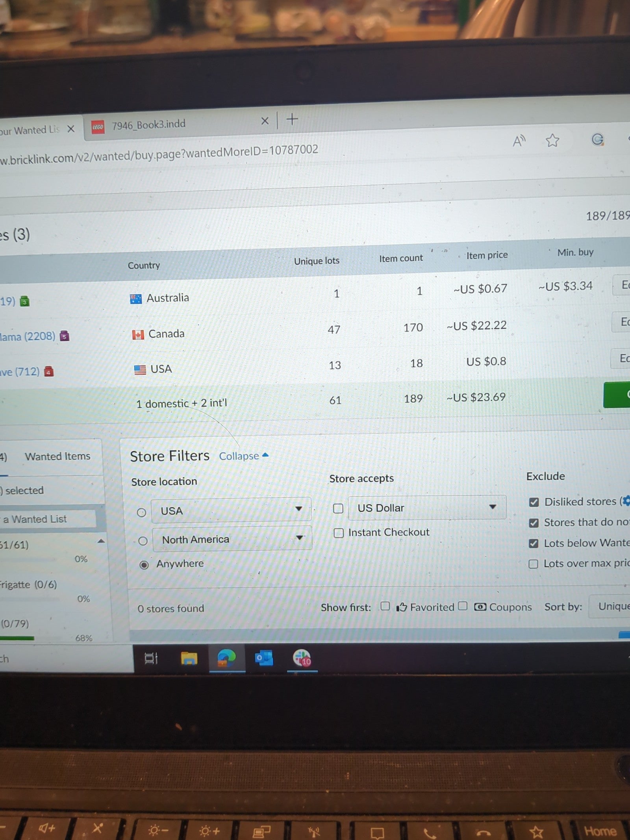This screenshot has width=630, height=840.
Task: Enable Lots over max price exclusion checkbox
Action: (533, 564)
